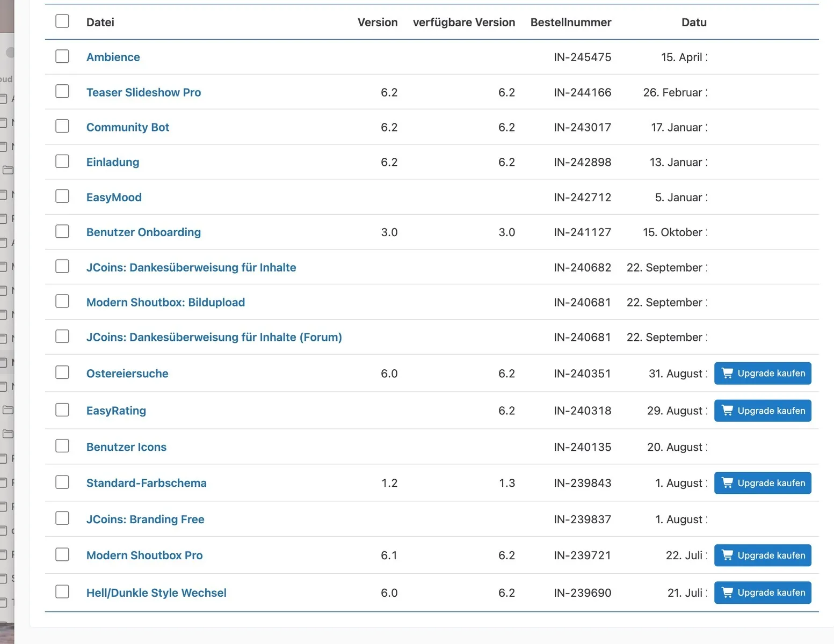Enable the checkbox for JCoins: Branding Free
Screen dimensions: 834x644
(x=62, y=518)
